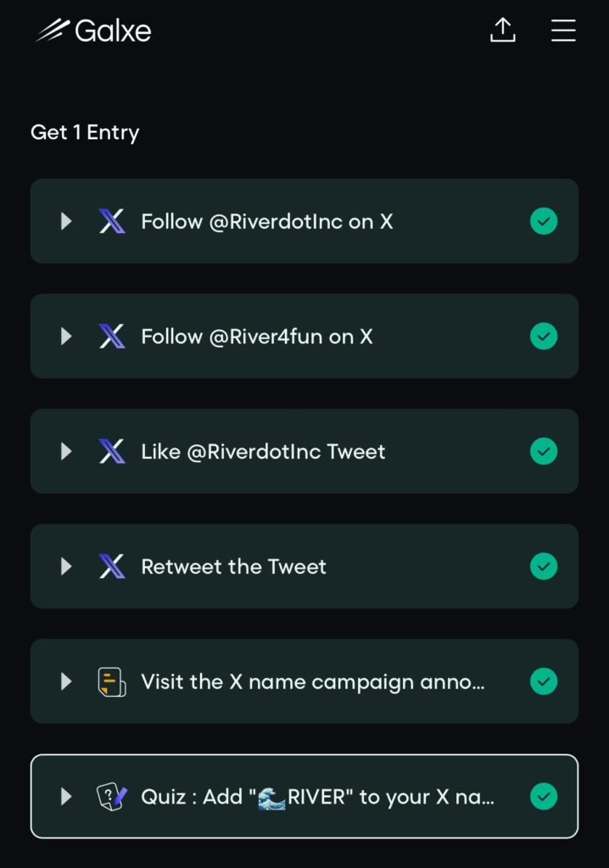Image resolution: width=609 pixels, height=868 pixels.
Task: Click the Get 1 Entry heading
Action: click(85, 132)
